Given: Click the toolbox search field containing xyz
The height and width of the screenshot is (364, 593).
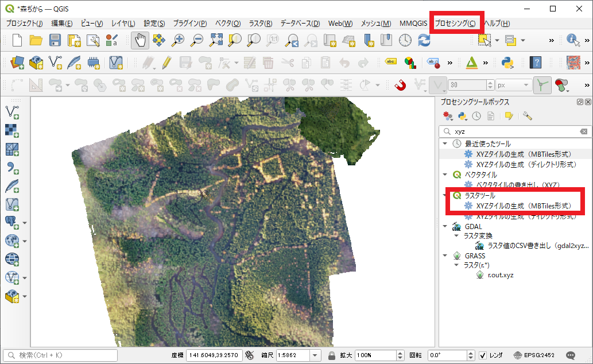Looking at the screenshot, I should coord(514,131).
